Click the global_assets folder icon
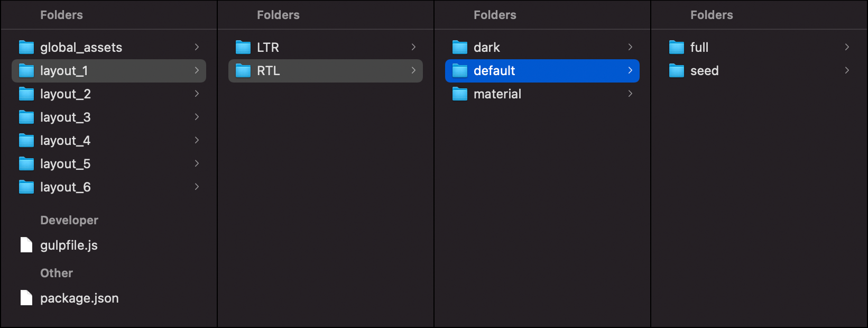This screenshot has width=868, height=328. pos(26,48)
